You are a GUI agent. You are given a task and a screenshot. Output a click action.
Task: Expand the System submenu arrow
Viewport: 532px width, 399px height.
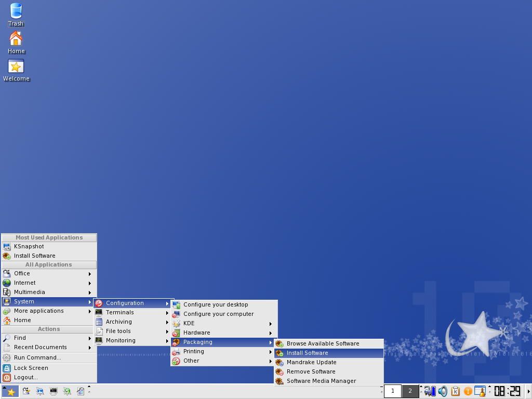(89, 302)
